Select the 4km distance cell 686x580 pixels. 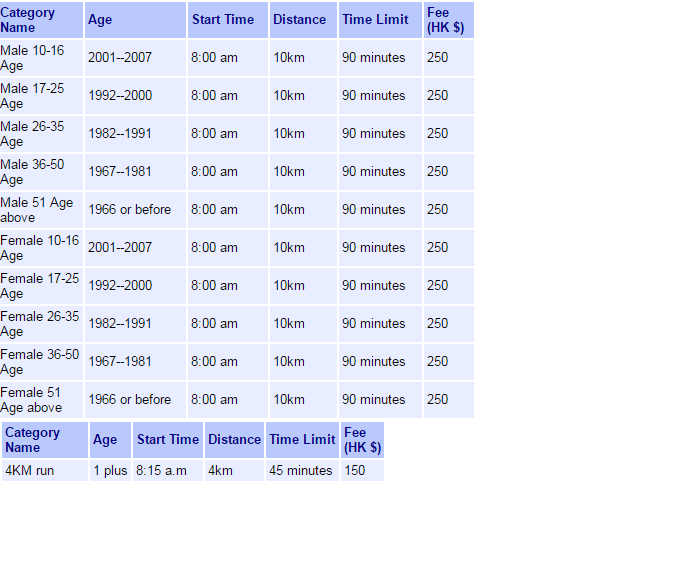point(234,471)
